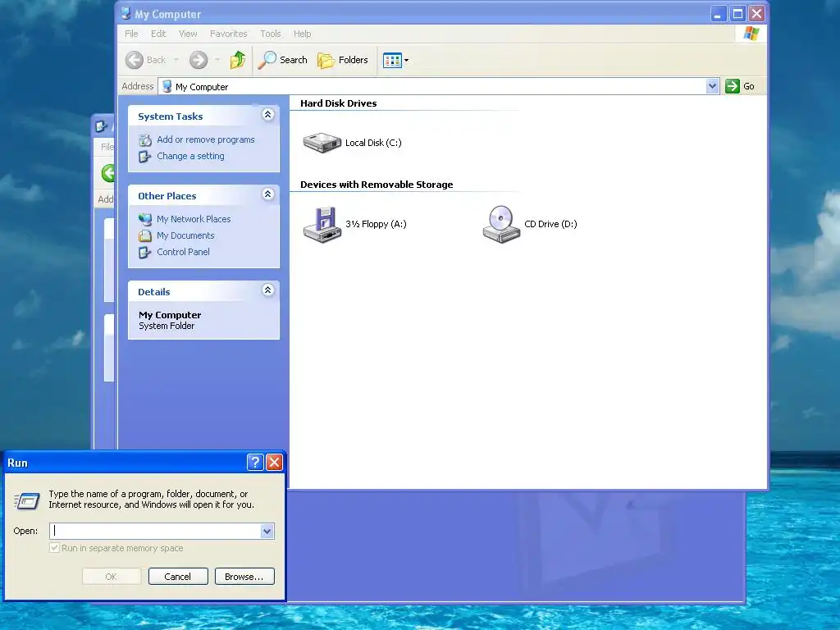This screenshot has height=630, width=840.
Task: Open the Control Panel link
Action: [x=183, y=253]
